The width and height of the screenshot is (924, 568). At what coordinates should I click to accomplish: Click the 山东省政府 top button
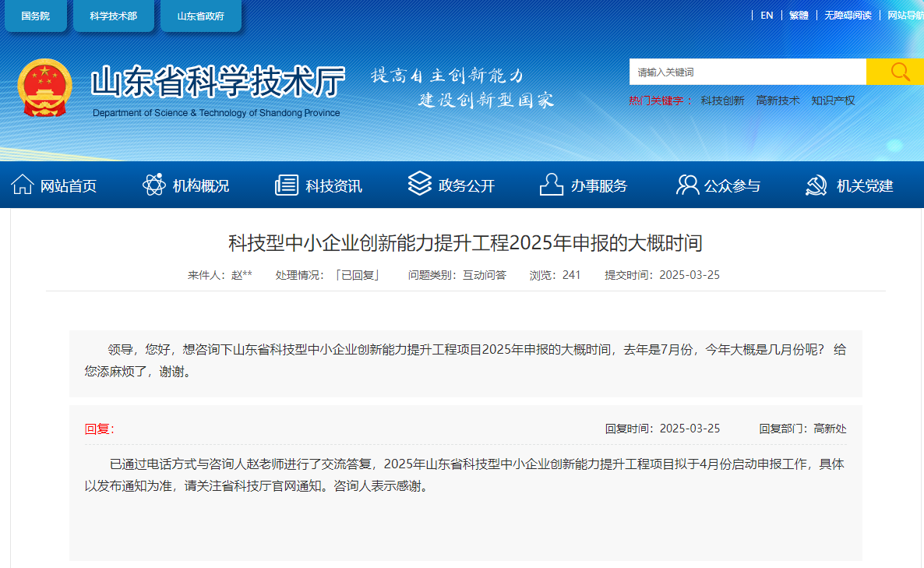(200, 16)
